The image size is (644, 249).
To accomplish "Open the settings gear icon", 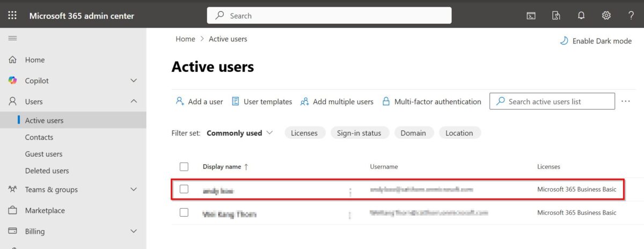I will coord(606,16).
